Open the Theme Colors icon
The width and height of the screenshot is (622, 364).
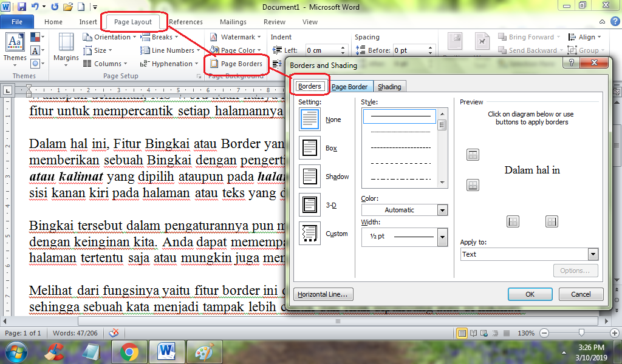pos(36,37)
